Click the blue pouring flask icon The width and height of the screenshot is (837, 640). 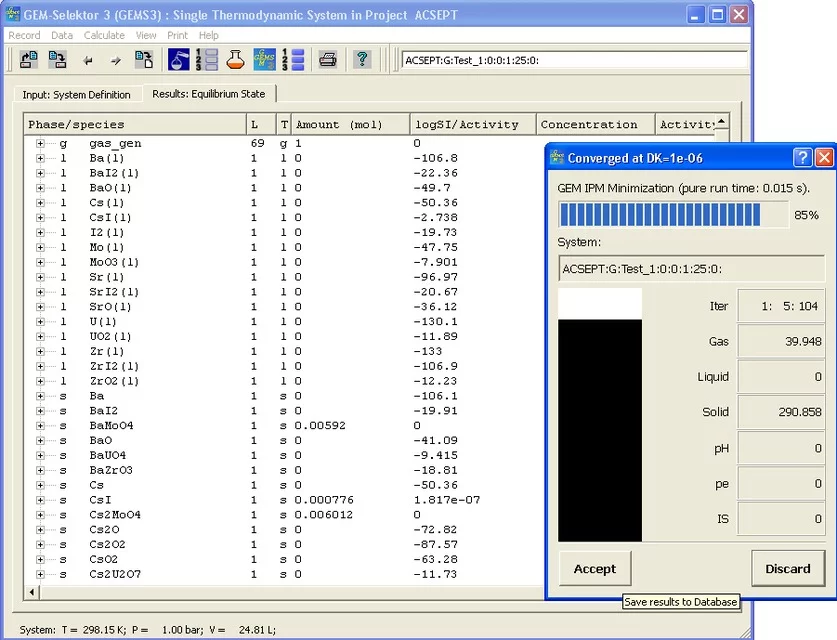tap(178, 59)
